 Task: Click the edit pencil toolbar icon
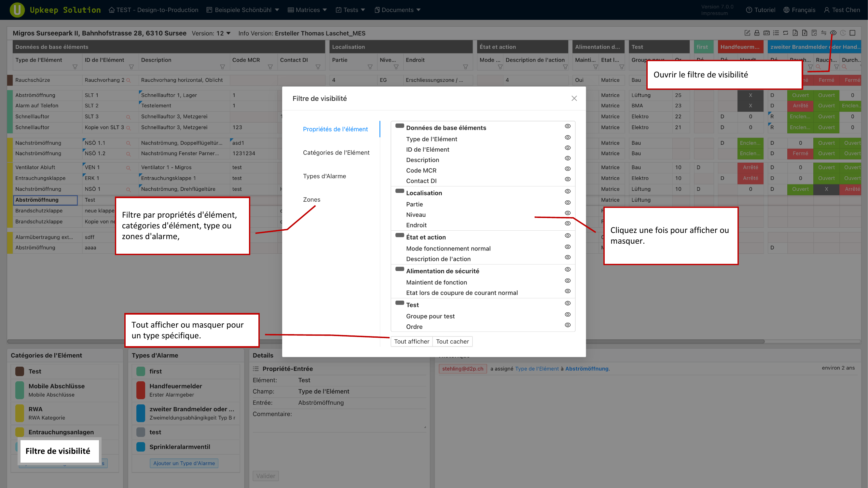click(x=747, y=33)
